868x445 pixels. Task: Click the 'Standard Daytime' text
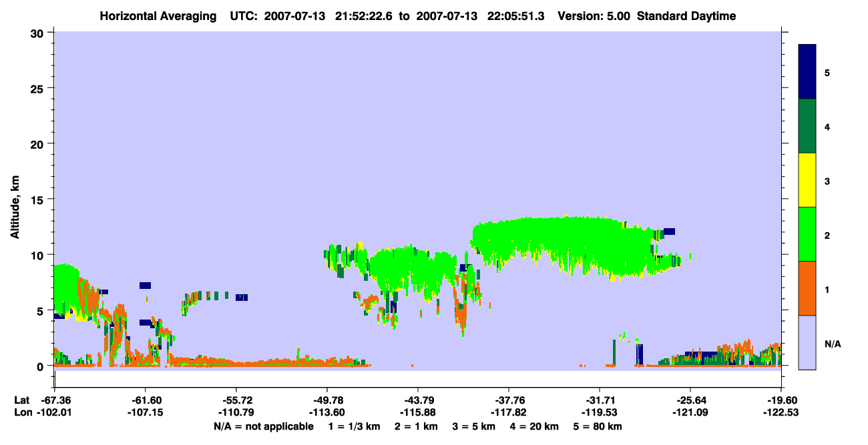[x=686, y=16]
